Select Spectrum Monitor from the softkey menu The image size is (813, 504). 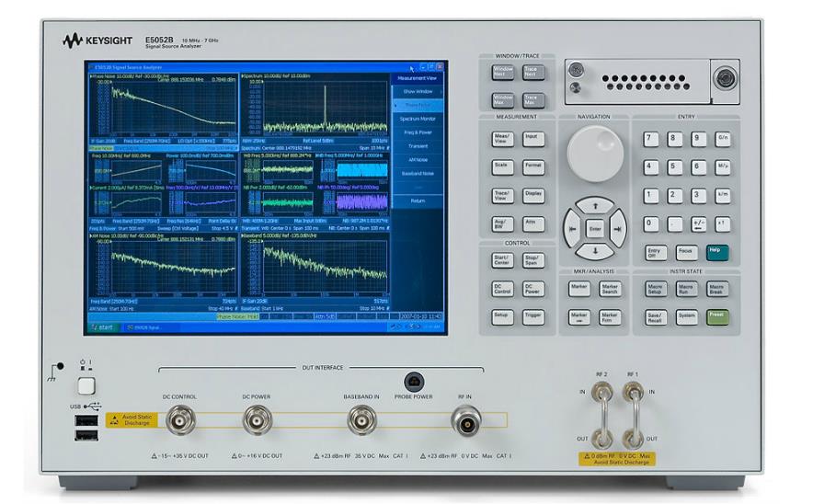pos(417,119)
